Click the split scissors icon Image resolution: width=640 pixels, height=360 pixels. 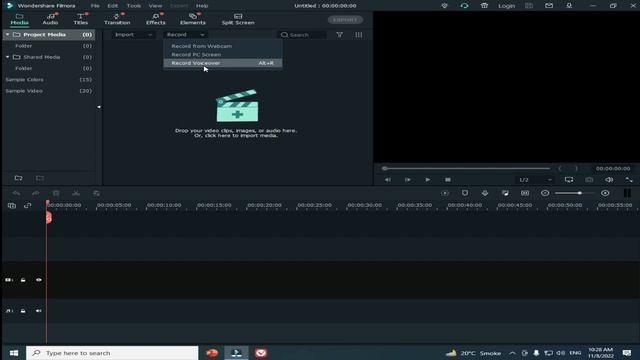pyautogui.click(x=76, y=193)
